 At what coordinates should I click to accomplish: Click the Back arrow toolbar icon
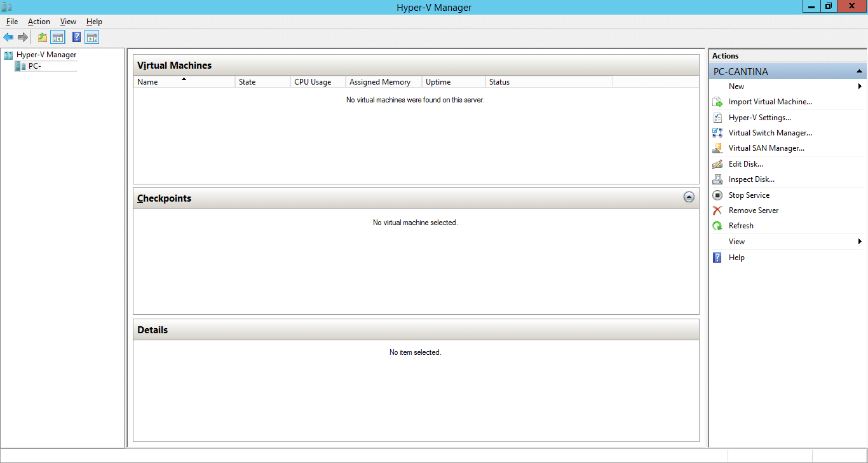[8, 38]
